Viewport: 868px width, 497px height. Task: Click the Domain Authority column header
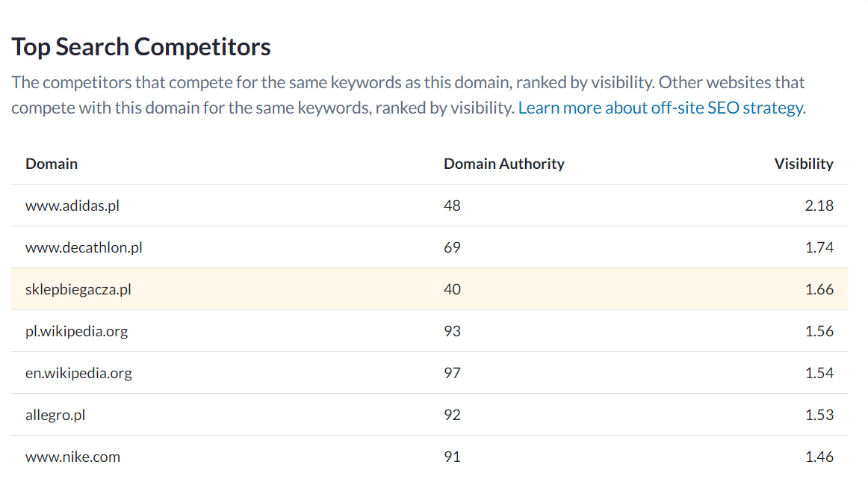pyautogui.click(x=503, y=164)
